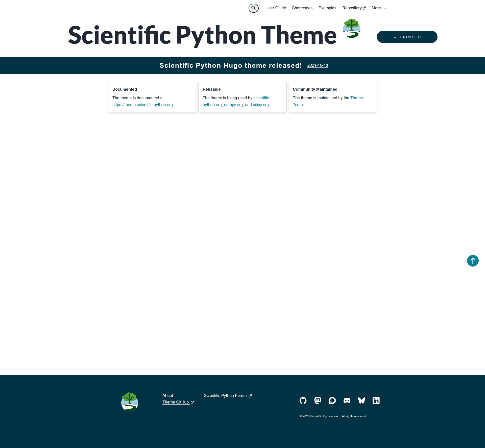Open the User Guide menu item
Screen dimensions: 485x448
[x=276, y=8]
